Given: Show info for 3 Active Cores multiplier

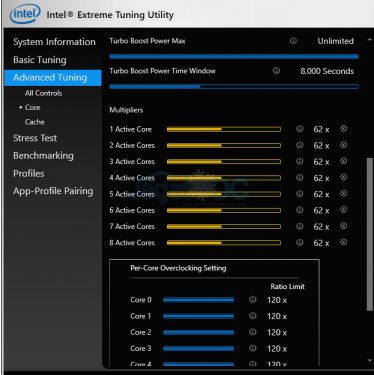Looking at the screenshot, I should pyautogui.click(x=300, y=161).
